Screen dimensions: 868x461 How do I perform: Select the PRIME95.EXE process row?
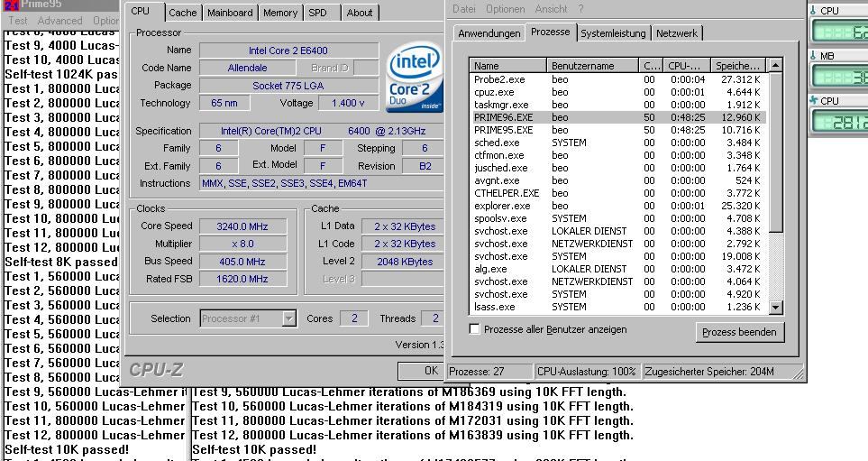click(617, 130)
